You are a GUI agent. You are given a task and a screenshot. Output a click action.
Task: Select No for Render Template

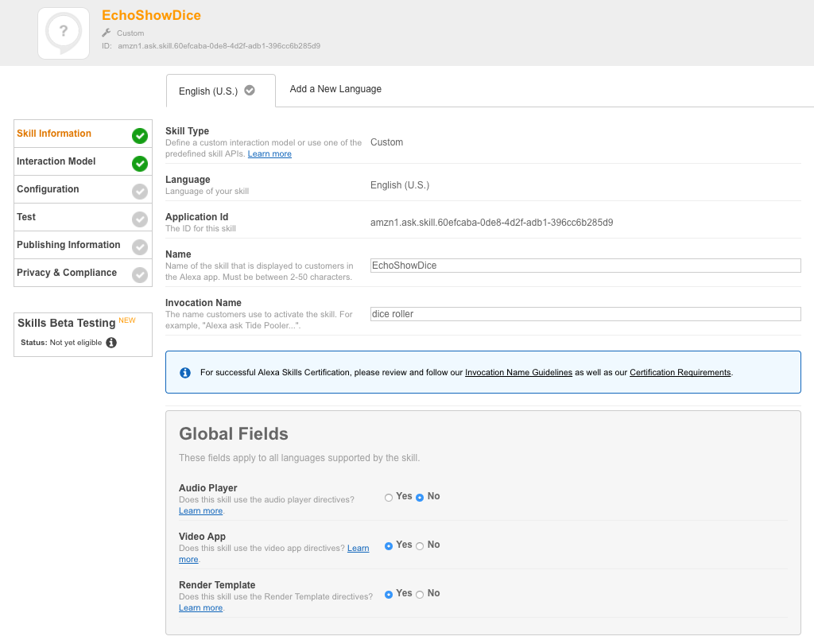click(420, 595)
